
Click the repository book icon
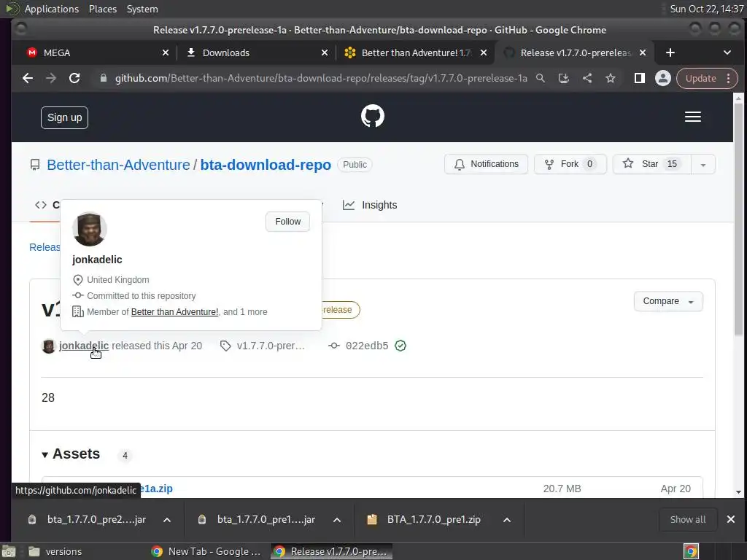pyautogui.click(x=35, y=165)
